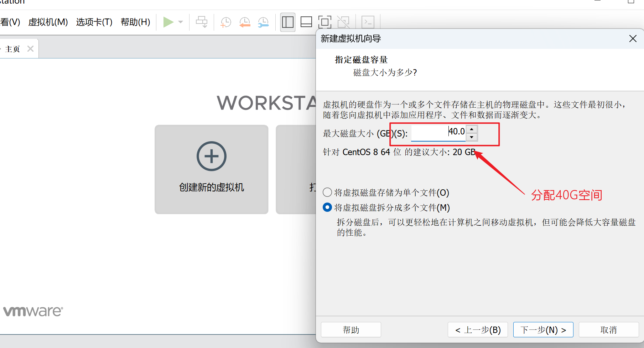This screenshot has height=348, width=644.
Task: Click the Send Ctrl+Alt+Del toolbar icon
Action: pyautogui.click(x=202, y=22)
